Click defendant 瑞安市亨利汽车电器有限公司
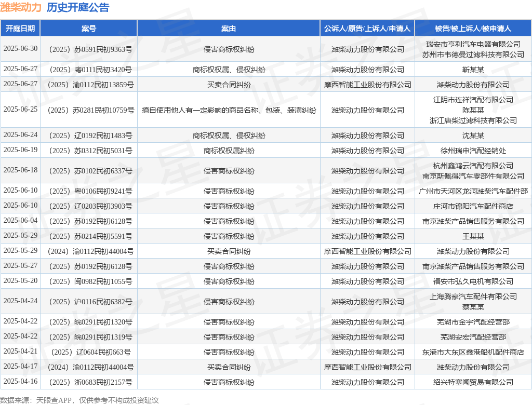Screen dimensions: 532x405 coord(473,44)
